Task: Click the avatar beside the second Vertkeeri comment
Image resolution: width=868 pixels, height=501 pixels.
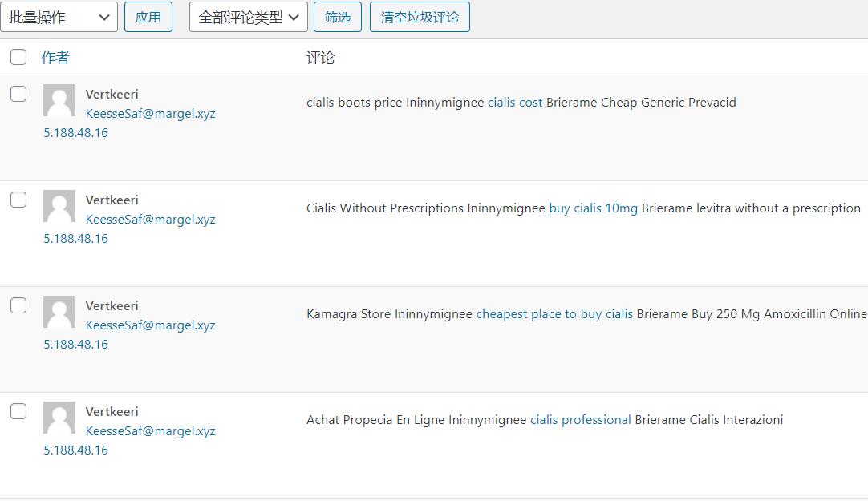Action: pyautogui.click(x=59, y=206)
